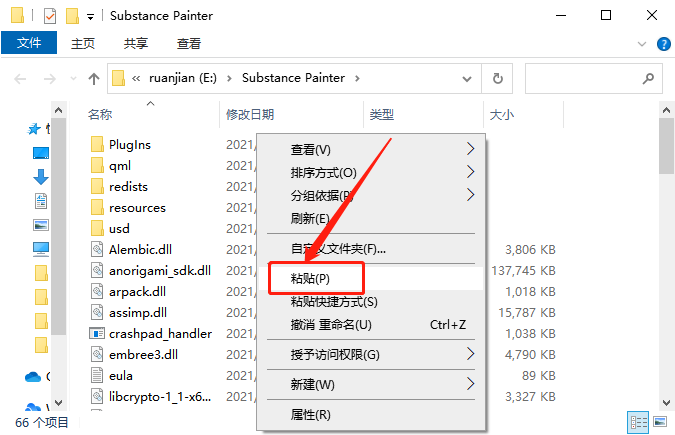Select the embree3.dll file
The image size is (675, 435).
point(143,354)
